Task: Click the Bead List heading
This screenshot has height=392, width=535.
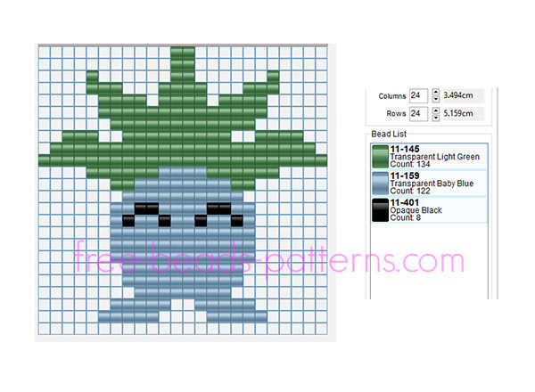Action: pos(389,134)
